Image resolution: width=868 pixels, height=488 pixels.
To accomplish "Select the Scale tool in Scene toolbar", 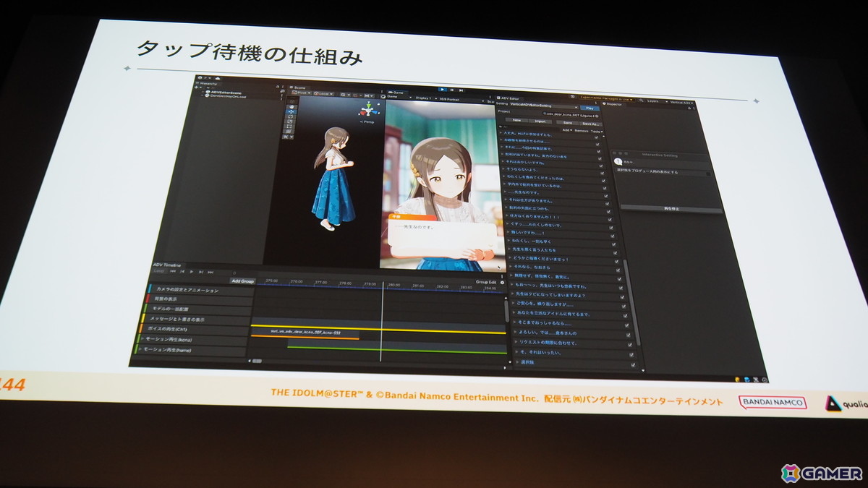I will click(x=291, y=121).
